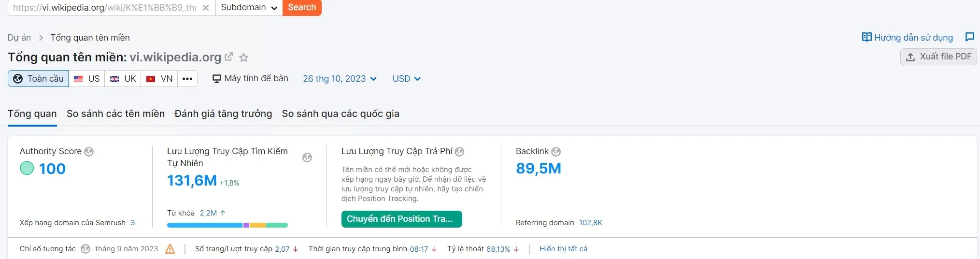
Task: Switch to Đánh giá tăng trưởng tab
Action: point(223,114)
